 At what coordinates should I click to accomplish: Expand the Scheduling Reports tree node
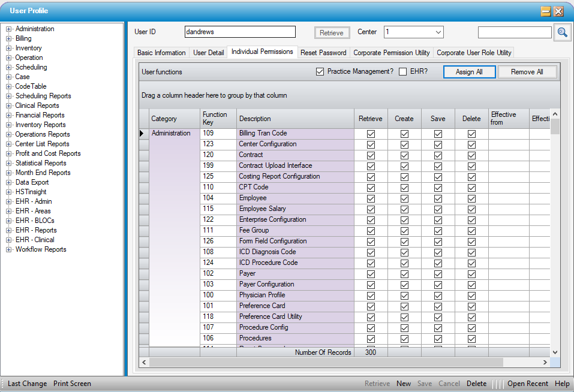click(x=9, y=97)
